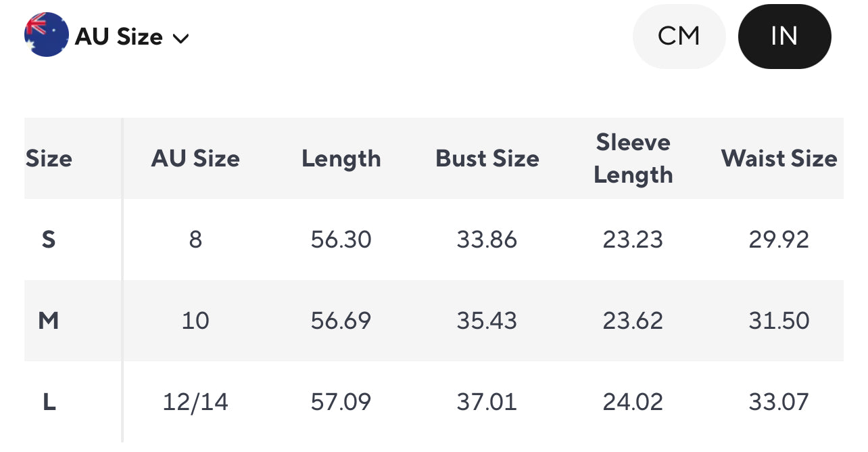The height and width of the screenshot is (452, 868).
Task: Click the Australian flag icon
Action: 47,35
